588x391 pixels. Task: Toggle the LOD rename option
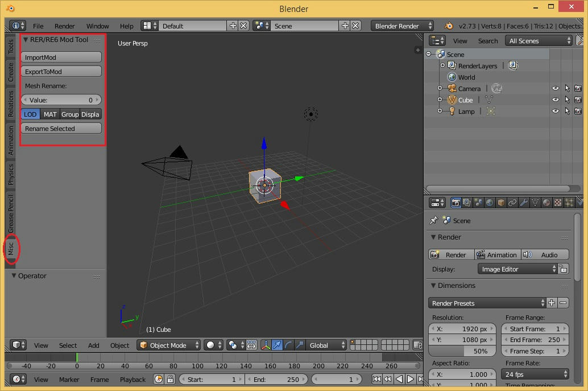click(30, 114)
